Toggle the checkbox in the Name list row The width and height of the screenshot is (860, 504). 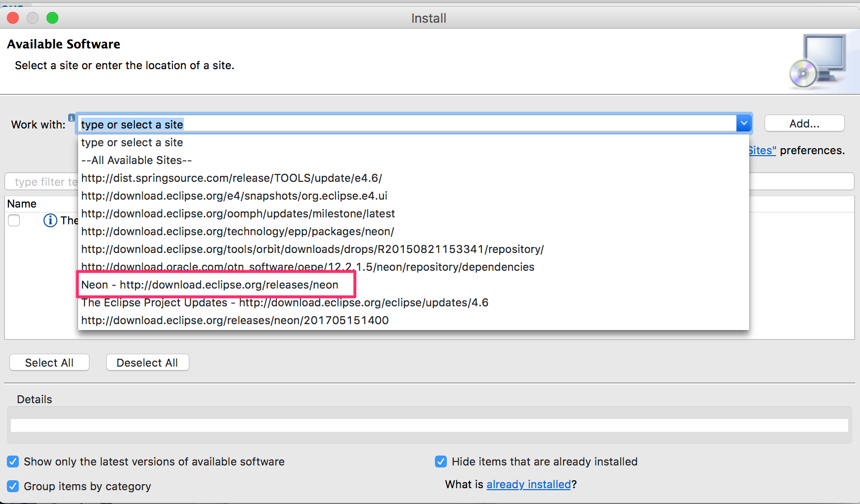(14, 220)
